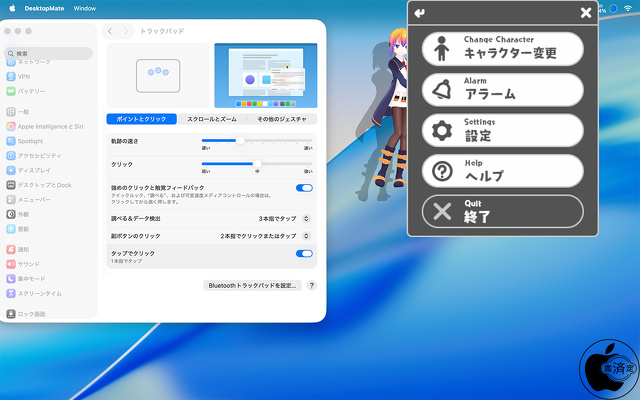Go back in System Settings
640x400 pixels.
[x=110, y=31]
